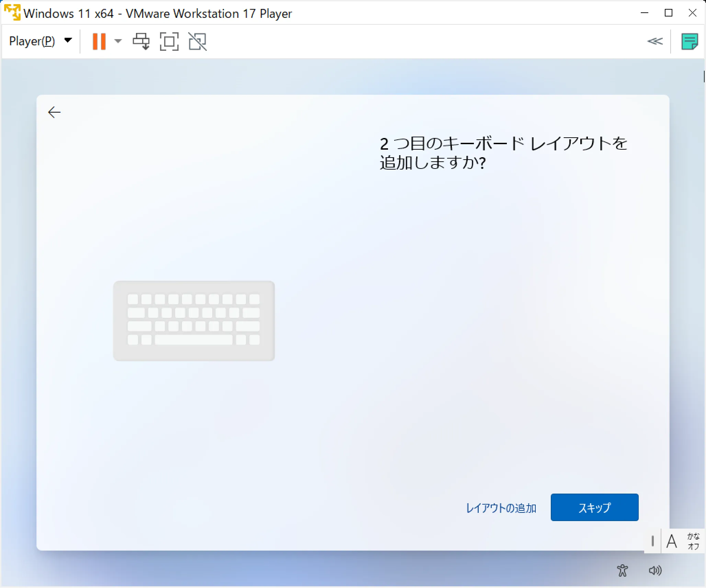Click the VMware window title bar icon
Screen dimensions: 706x588
[12, 13]
